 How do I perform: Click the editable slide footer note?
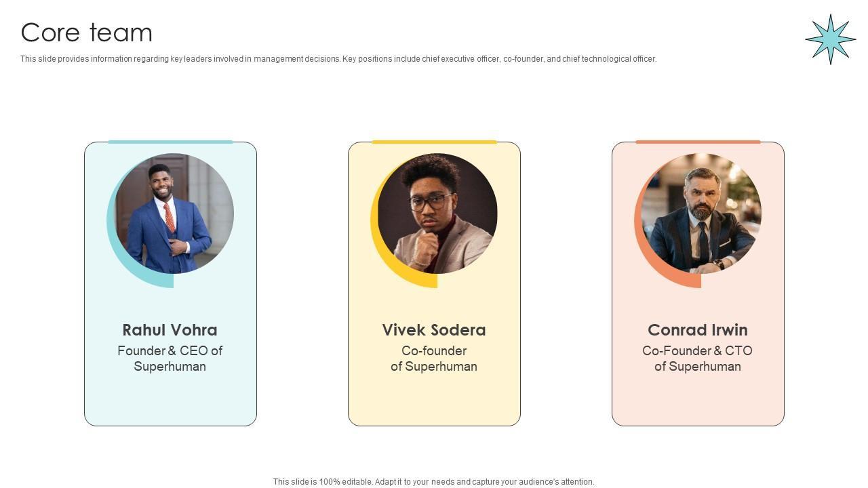tap(433, 482)
